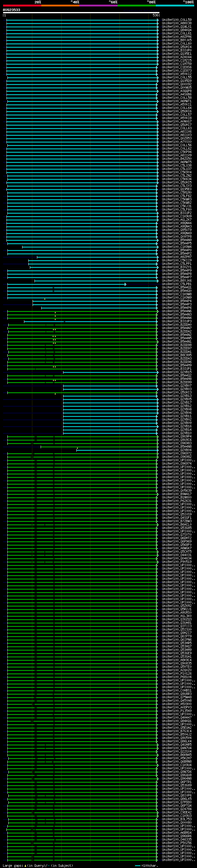197x868 pixels.
Task: Select label UniRef100_Q195D9
Action: (x=176, y=81)
